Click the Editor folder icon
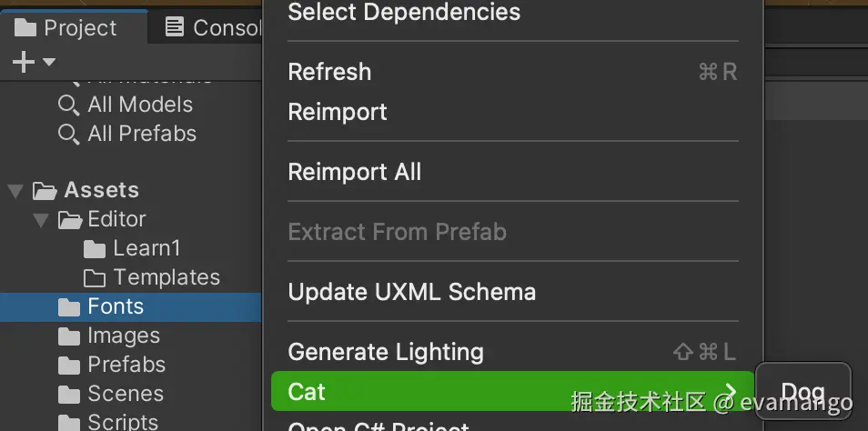Viewport: 868px width, 431px height. (70, 219)
